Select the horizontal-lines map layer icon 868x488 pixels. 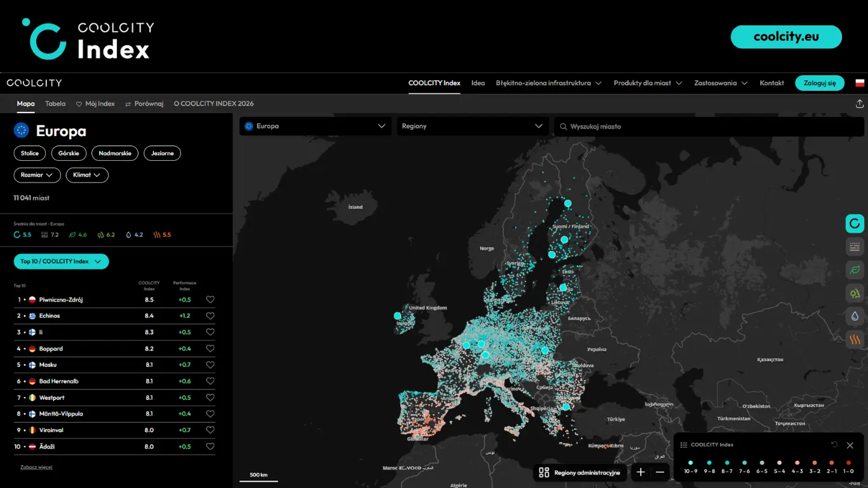855,247
